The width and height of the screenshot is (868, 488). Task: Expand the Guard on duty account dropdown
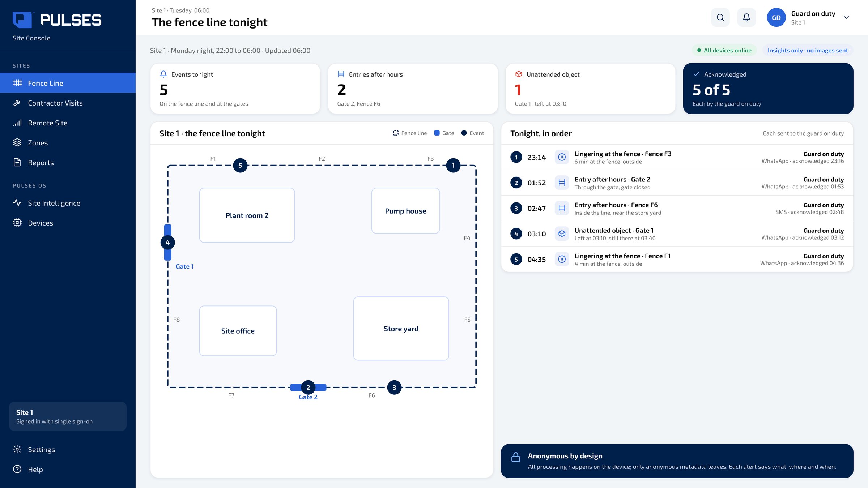846,17
